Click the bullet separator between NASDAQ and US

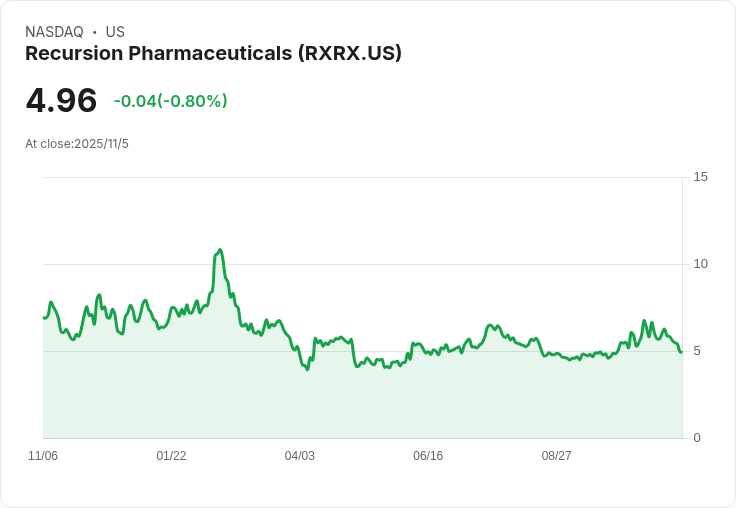click(x=95, y=32)
